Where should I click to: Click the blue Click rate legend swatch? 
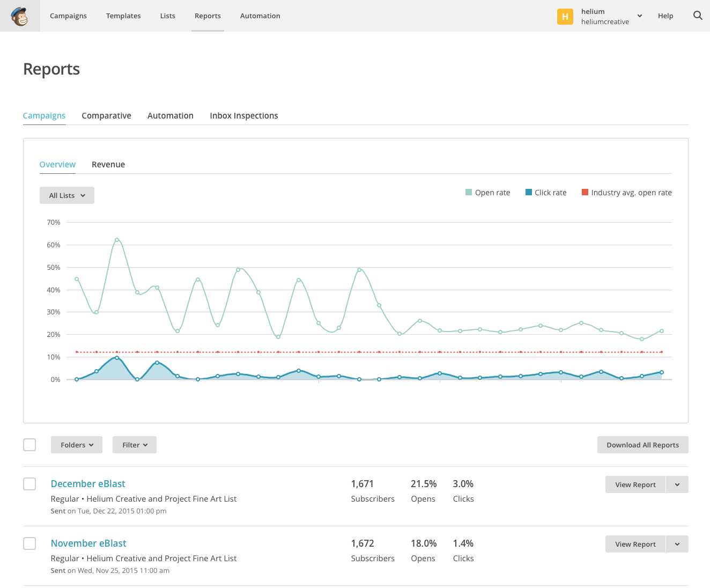[529, 193]
